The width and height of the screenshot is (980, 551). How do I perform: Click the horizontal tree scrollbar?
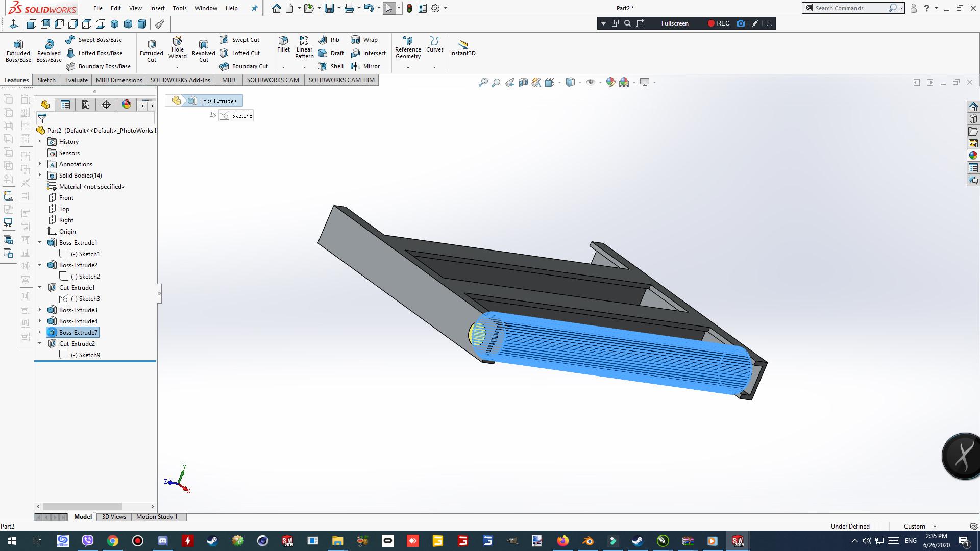(x=82, y=506)
